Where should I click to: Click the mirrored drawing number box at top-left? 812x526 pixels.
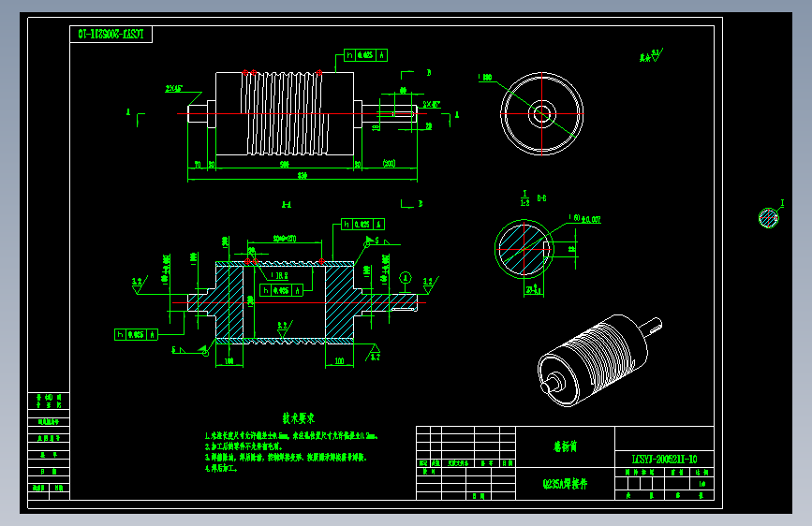[x=111, y=35]
